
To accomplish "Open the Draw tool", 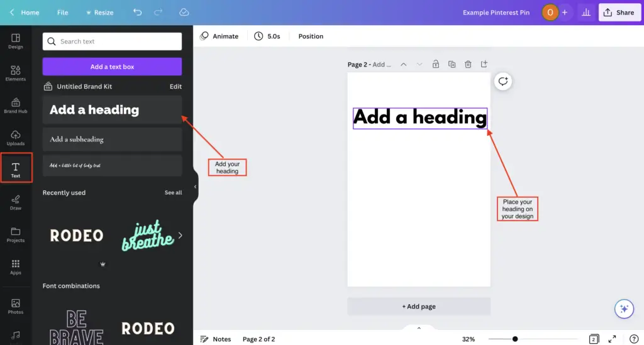I will [16, 202].
